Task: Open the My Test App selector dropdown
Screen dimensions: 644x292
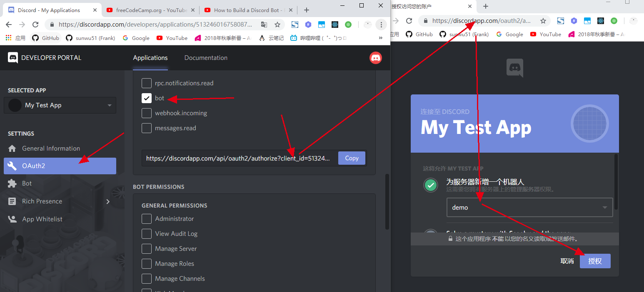Action: coord(60,105)
